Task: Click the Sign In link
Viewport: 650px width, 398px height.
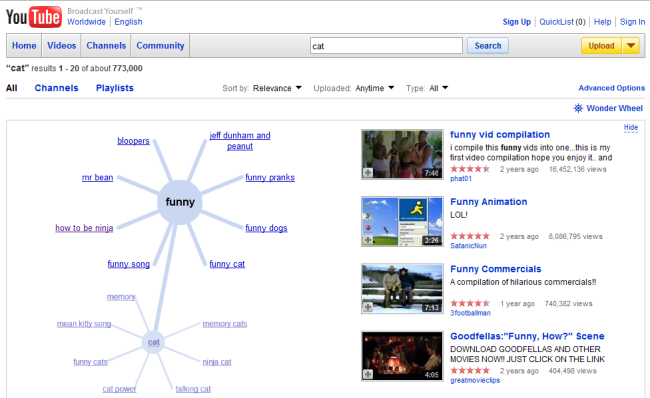Action: coord(633,22)
